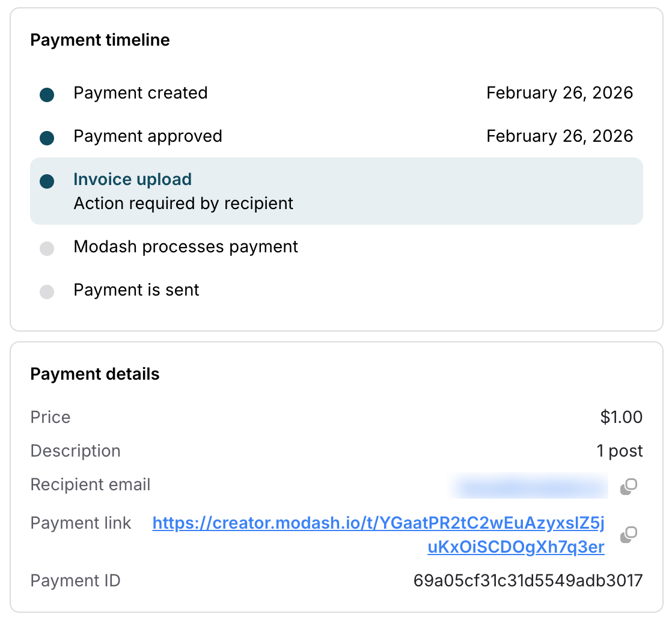Click the $1.00 price value
Screen dimensions: 672x620
coord(621,418)
